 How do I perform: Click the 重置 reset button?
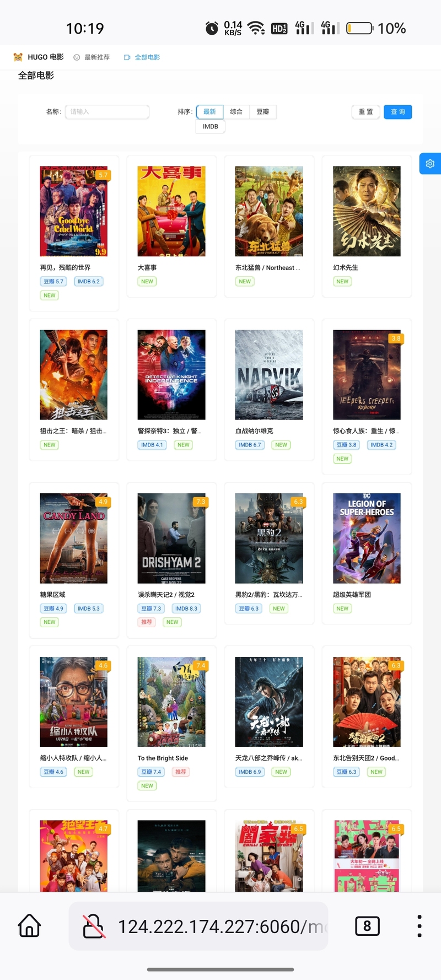click(x=366, y=112)
